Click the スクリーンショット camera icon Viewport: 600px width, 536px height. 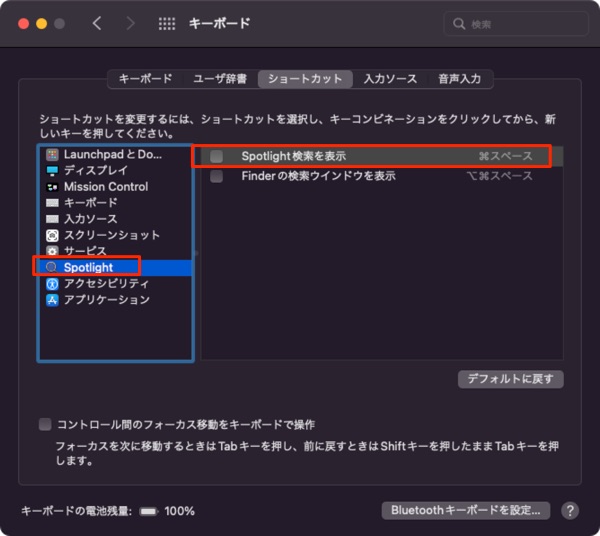tap(52, 235)
